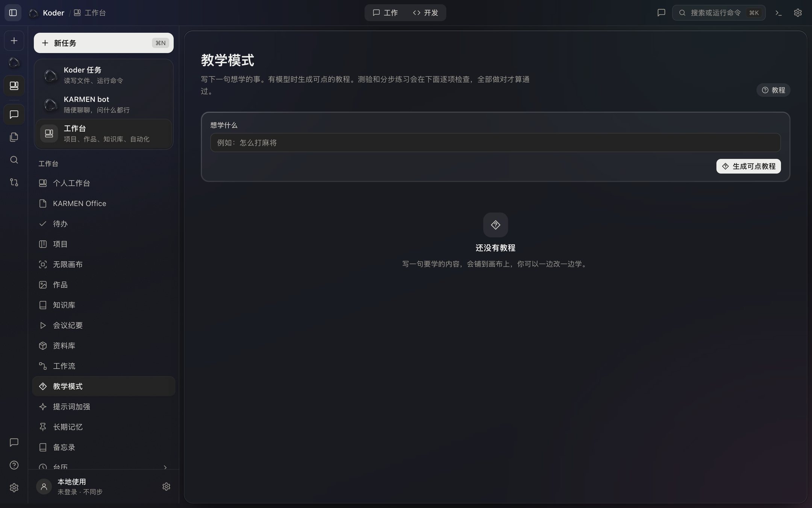The height and width of the screenshot is (508, 812).
Task: Click the plus icon in left rail
Action: click(x=14, y=41)
